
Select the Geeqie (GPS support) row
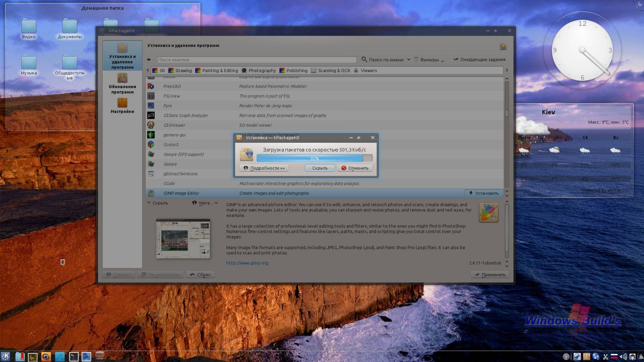point(324,154)
